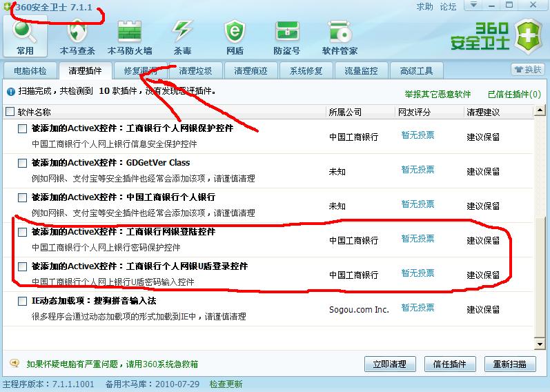Check 搜狗拼音输入法 IE add-on checkbox

23,301
